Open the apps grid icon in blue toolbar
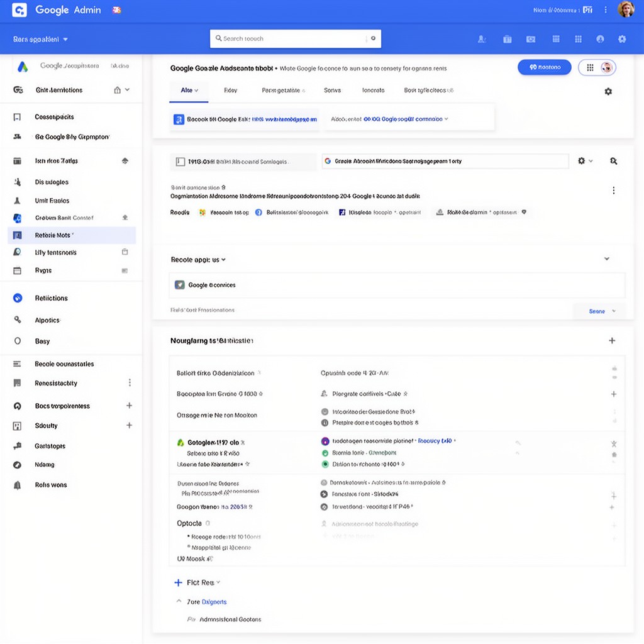Viewport: 644px width, 644px height. tap(578, 39)
